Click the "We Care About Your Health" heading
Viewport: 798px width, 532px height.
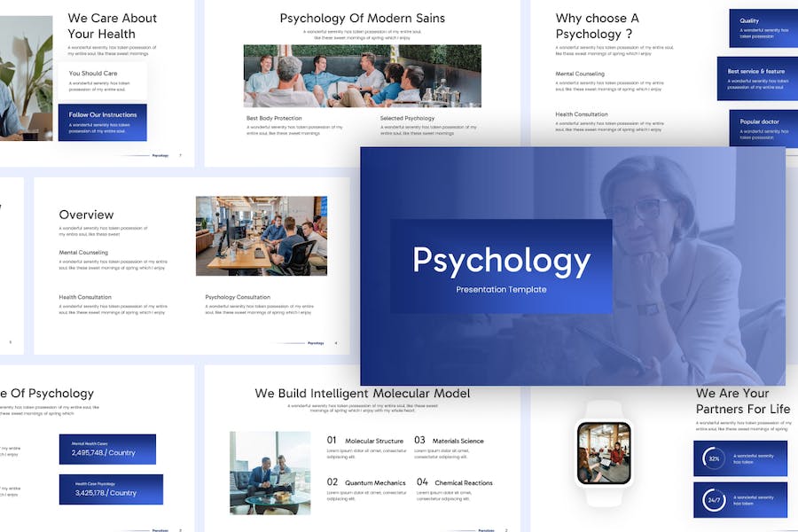[x=112, y=26]
